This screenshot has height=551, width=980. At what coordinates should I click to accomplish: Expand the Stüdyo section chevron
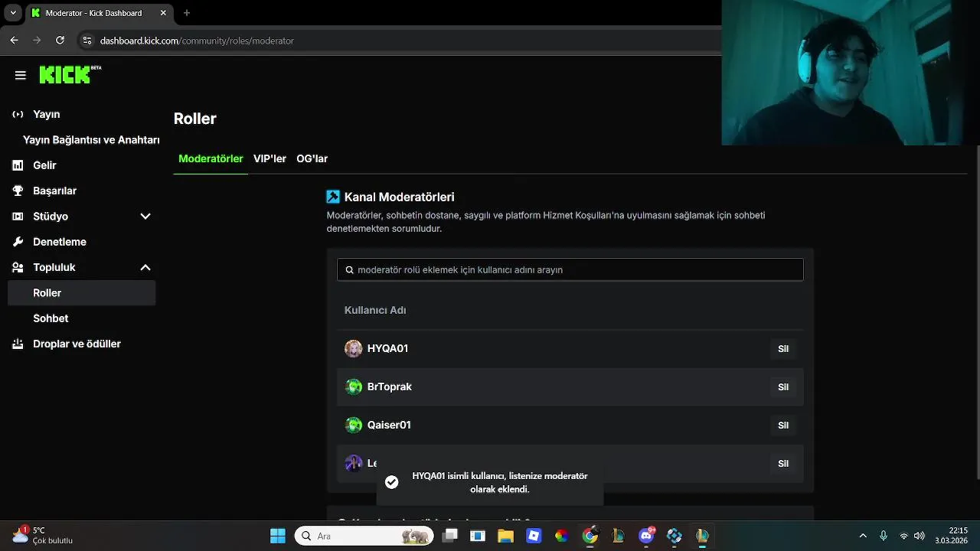coord(145,217)
